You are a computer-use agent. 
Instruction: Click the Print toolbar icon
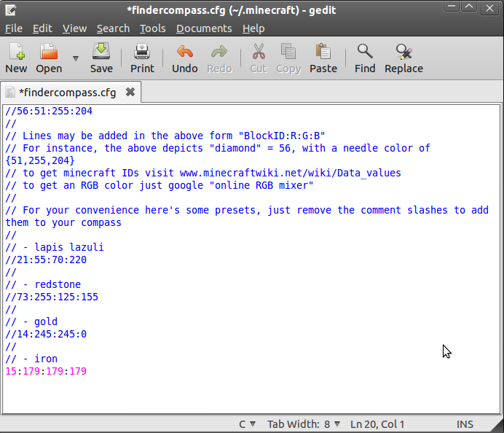pos(142,52)
